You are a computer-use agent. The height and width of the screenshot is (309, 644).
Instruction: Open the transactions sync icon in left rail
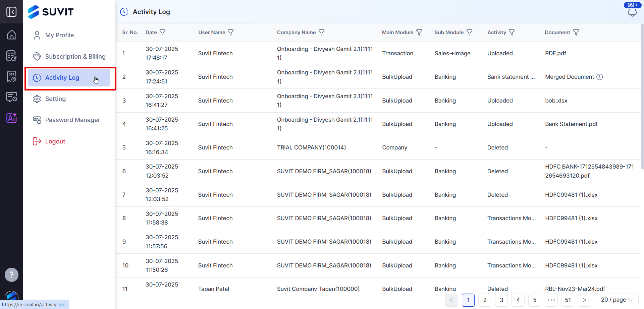click(11, 56)
